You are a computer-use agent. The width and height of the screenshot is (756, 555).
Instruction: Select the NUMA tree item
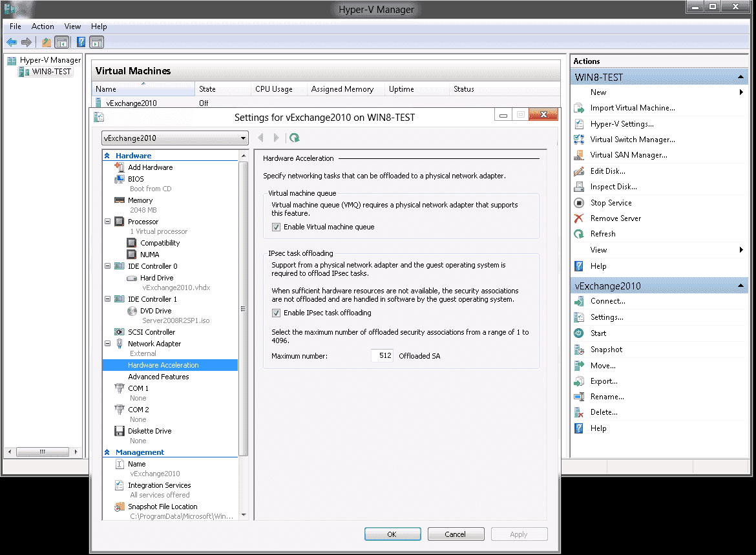point(150,255)
